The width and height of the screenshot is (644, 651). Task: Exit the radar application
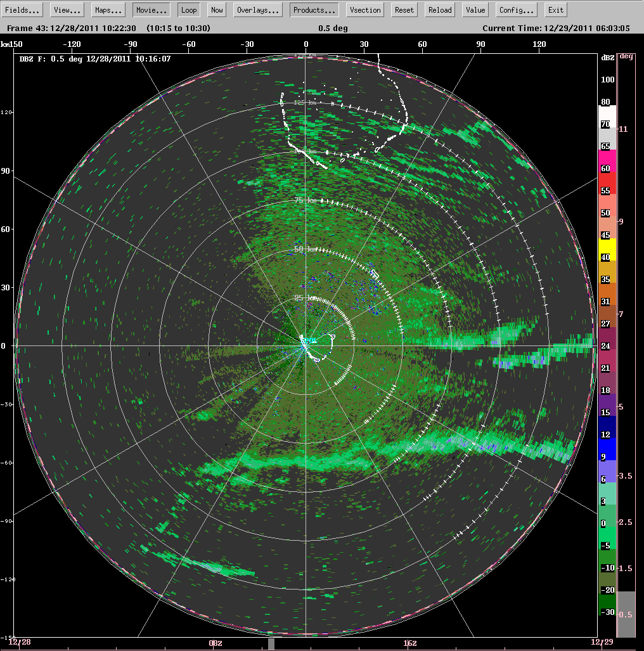[555, 10]
